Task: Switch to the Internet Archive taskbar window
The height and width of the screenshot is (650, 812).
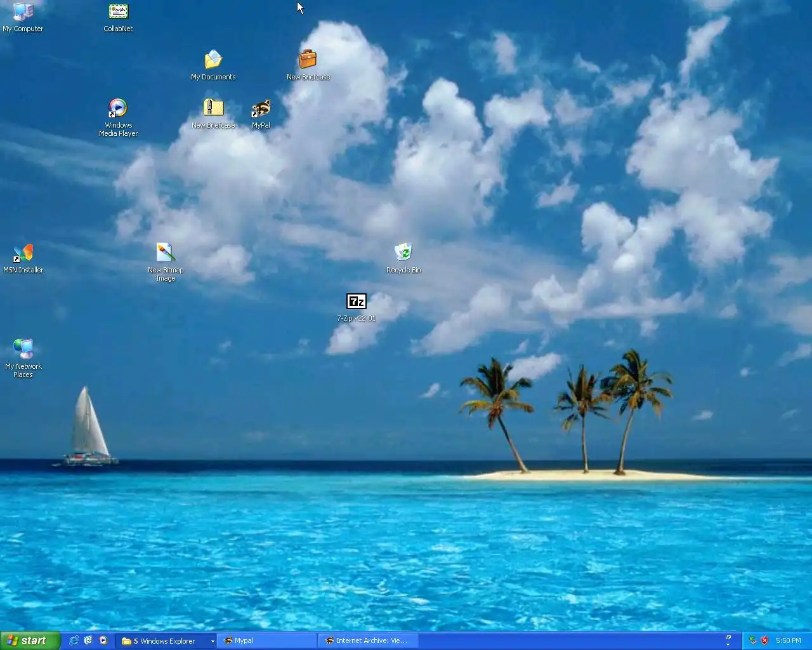Action: pyautogui.click(x=369, y=640)
